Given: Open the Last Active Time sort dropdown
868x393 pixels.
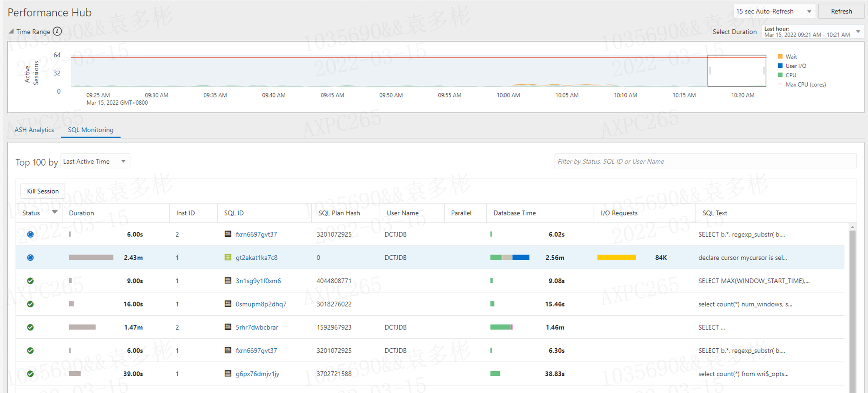Looking at the screenshot, I should 95,161.
